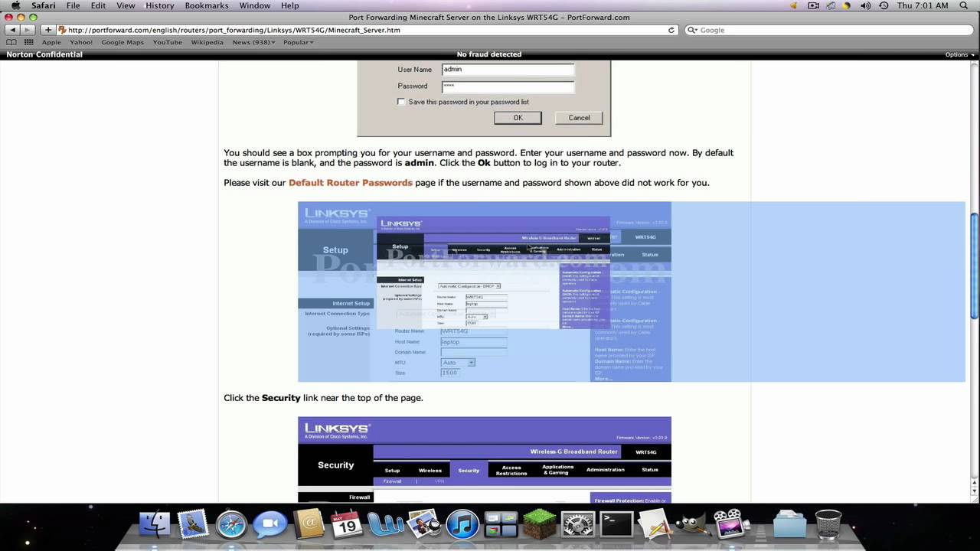Reload the page with refresh icon
This screenshot has height=551, width=980.
(671, 30)
